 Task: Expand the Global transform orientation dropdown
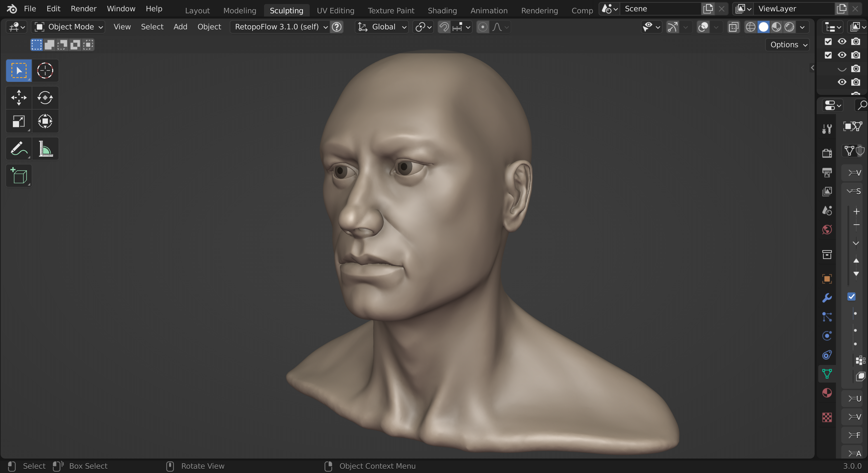[x=382, y=27]
